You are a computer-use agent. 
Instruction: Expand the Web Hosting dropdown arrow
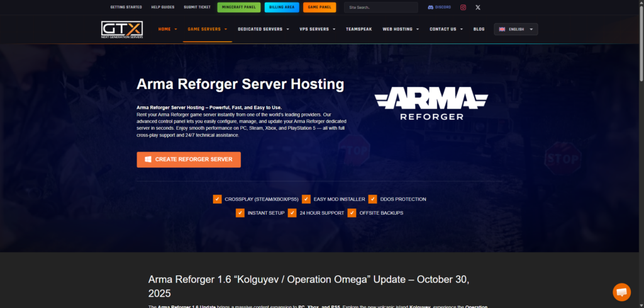[x=418, y=29]
